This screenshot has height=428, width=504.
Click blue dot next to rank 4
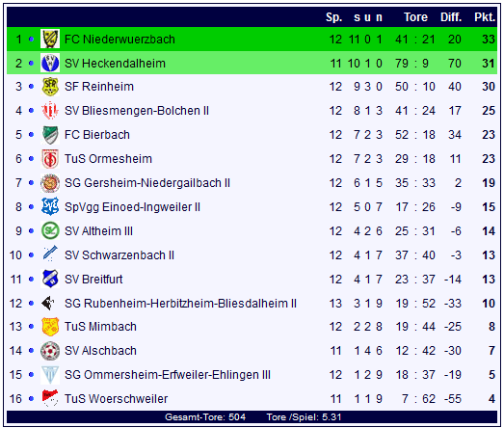(31, 111)
